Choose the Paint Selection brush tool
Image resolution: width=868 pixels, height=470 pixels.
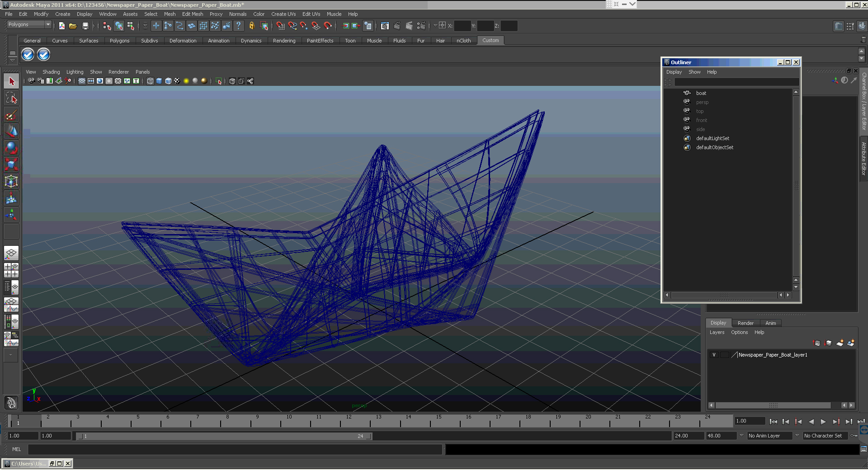click(x=11, y=115)
